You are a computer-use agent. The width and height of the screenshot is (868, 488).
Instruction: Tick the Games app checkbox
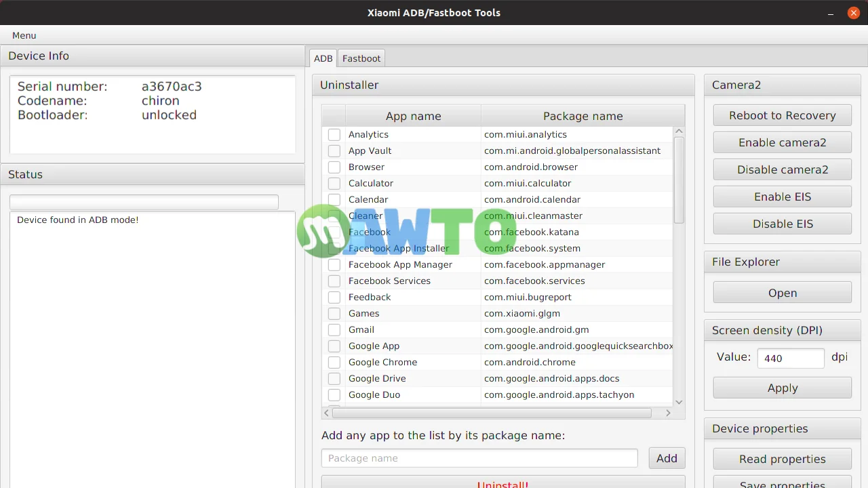[334, 313]
